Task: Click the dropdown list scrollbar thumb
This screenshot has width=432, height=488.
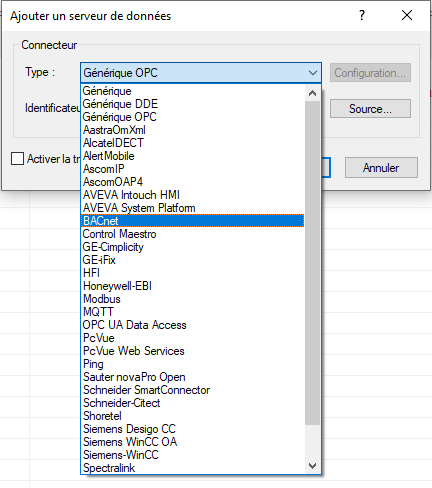Action: click(x=312, y=263)
